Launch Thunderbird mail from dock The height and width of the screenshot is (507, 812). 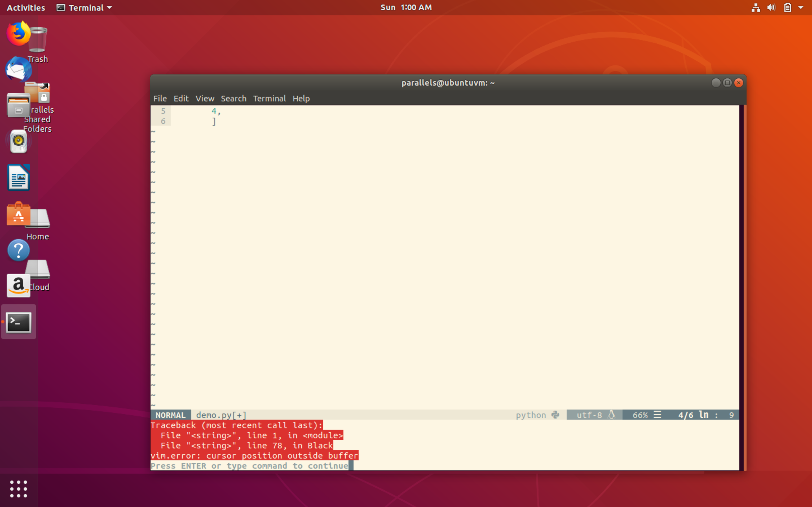point(18,69)
